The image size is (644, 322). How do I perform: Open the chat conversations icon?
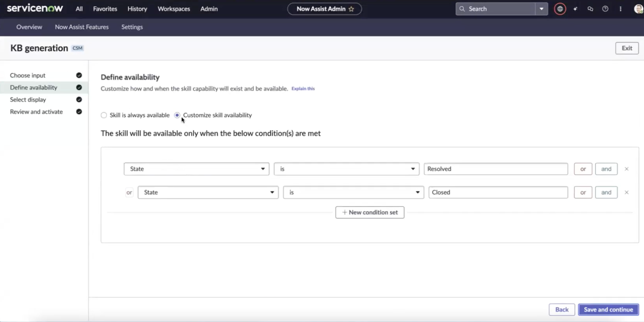click(590, 9)
